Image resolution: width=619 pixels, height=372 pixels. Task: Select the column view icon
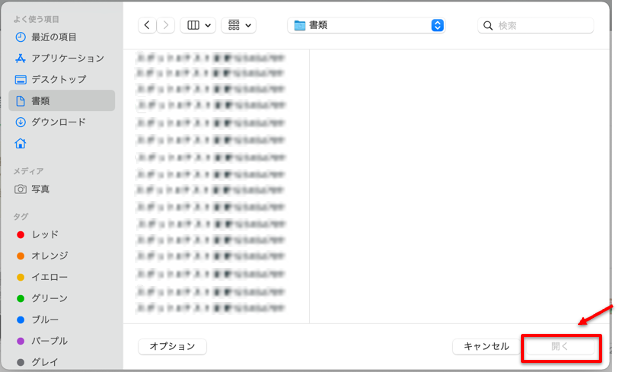193,25
